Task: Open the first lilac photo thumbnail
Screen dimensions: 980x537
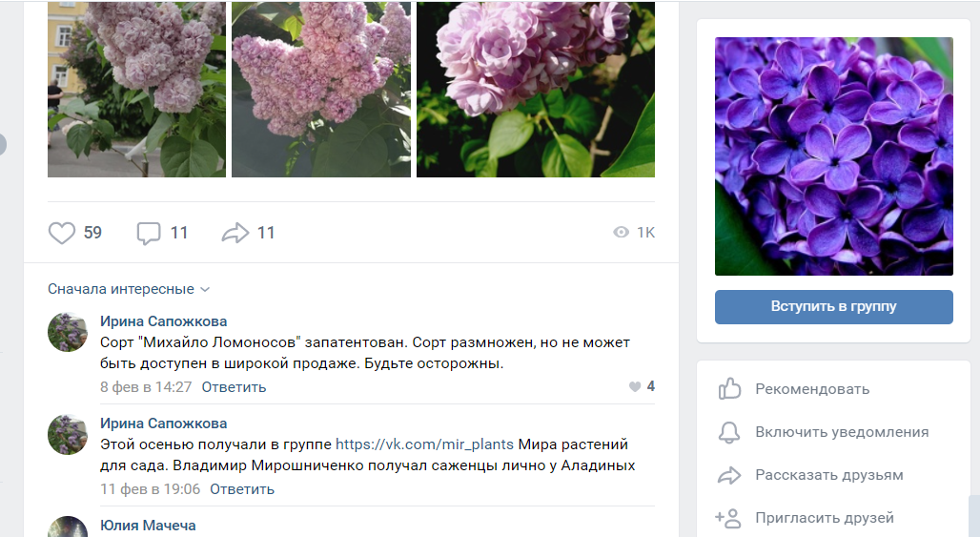Action: tap(137, 90)
